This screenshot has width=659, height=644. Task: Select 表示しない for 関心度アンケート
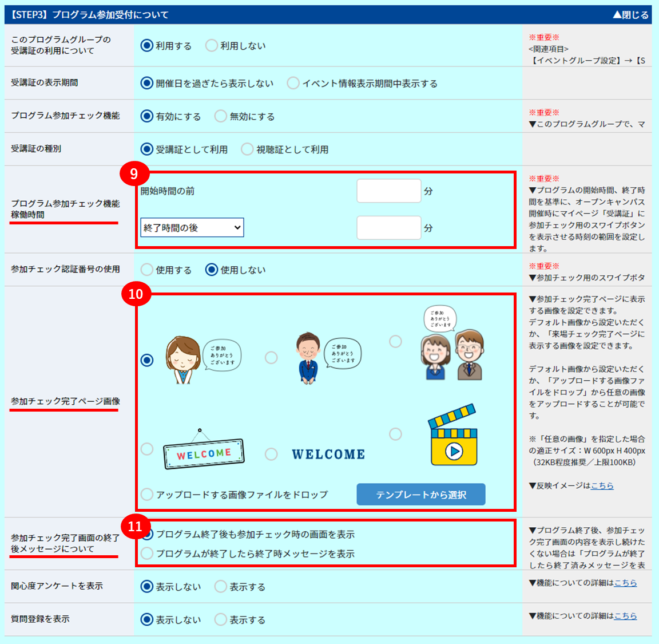[x=146, y=586]
